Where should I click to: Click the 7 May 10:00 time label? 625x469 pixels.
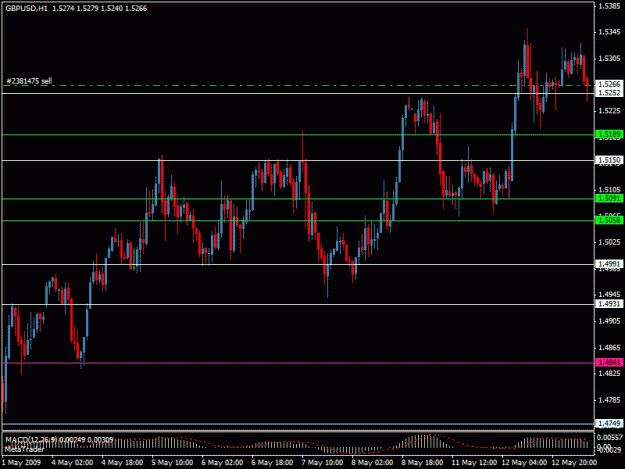[x=322, y=463]
